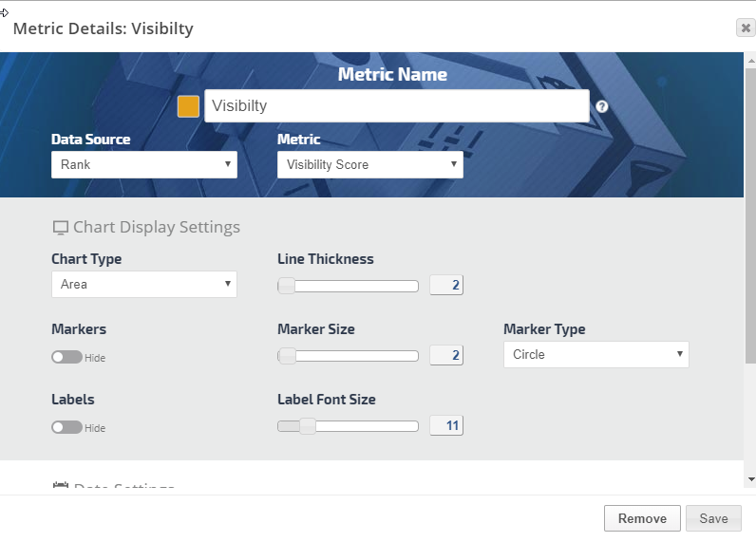Click the Line Thickness slider handle
Screen dimensions: 756x542
(286, 286)
